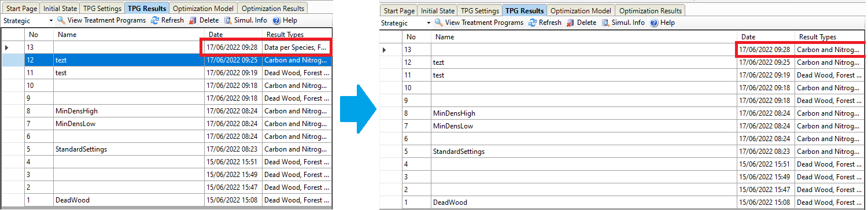Click row number 6 in right window

coord(416,139)
